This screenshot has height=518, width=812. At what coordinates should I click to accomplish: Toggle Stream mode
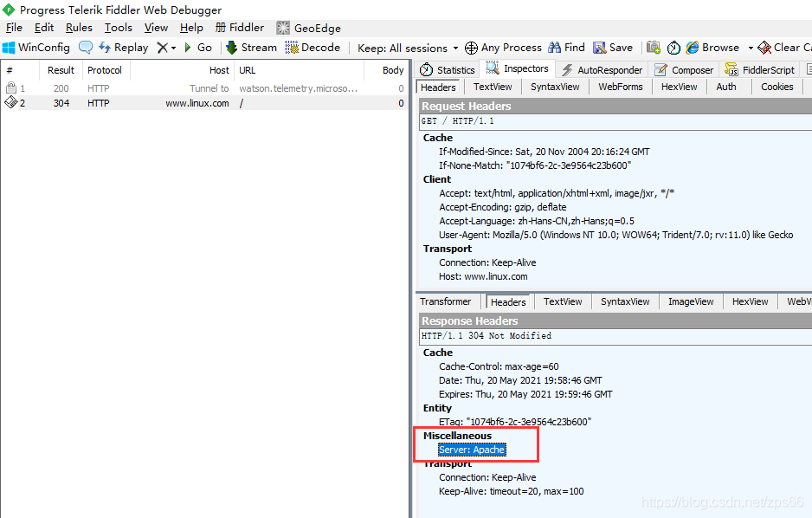(x=252, y=48)
